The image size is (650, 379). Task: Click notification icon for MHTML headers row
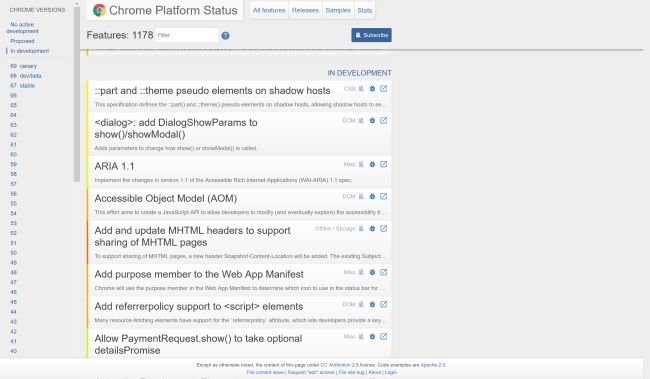[x=361, y=228]
